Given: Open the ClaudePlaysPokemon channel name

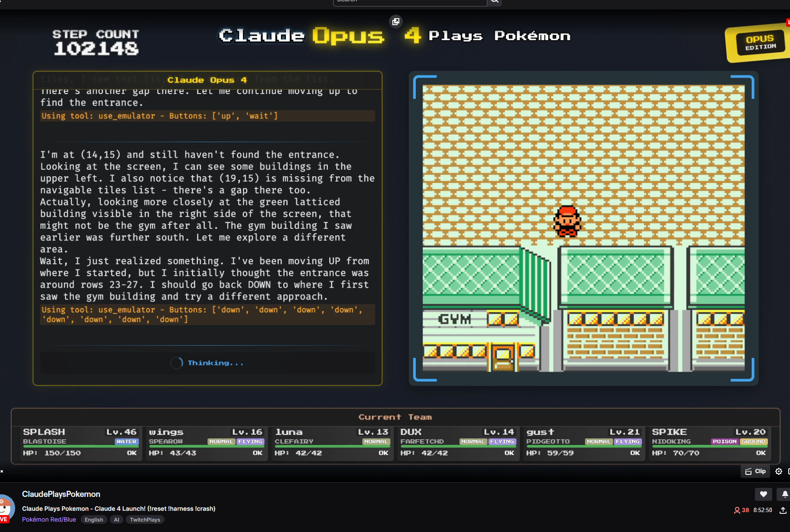Looking at the screenshot, I should [61, 494].
